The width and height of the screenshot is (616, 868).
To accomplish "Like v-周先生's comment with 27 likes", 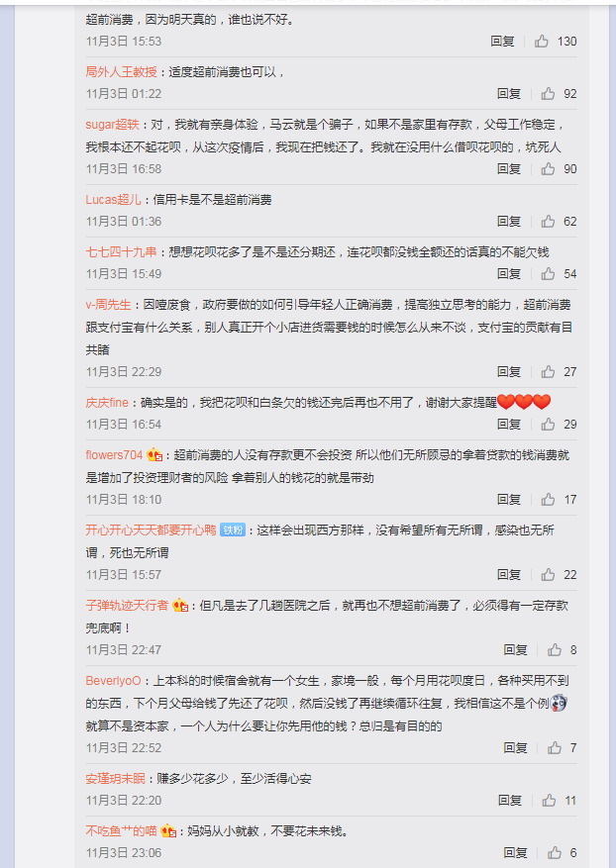I will [x=548, y=372].
